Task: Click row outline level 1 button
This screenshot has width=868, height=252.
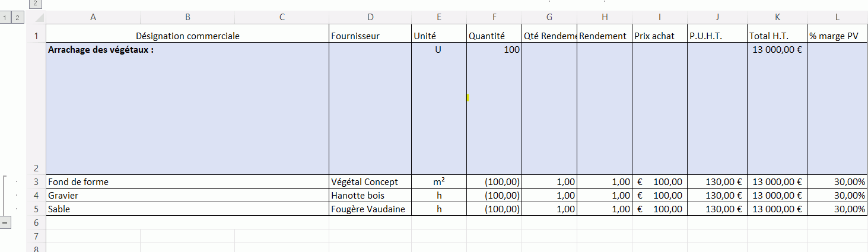Action: pyautogui.click(x=5, y=18)
